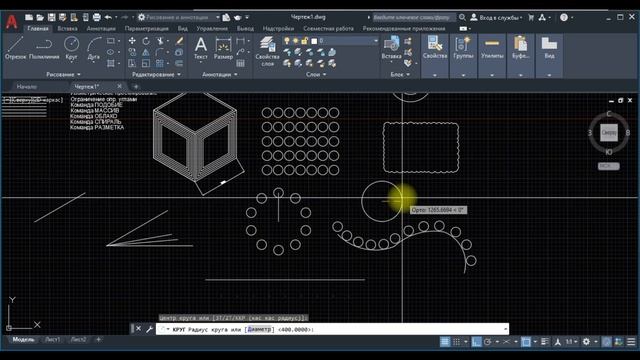Toggle polar tracking in status bar
The width and height of the screenshot is (640, 360).
tap(488, 342)
